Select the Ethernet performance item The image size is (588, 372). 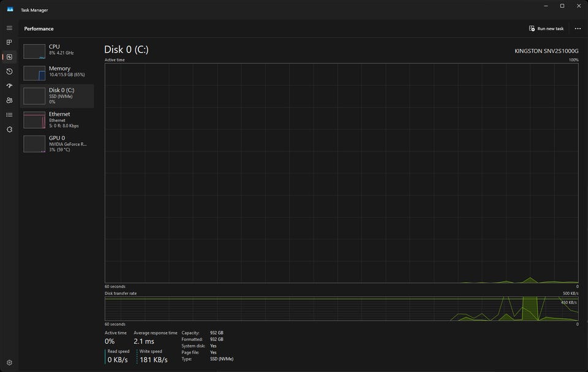[x=57, y=120]
